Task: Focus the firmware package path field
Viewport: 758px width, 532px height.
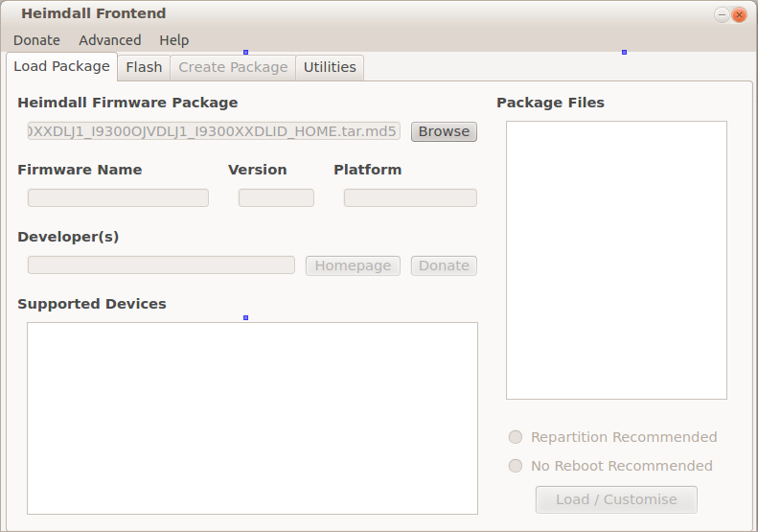Action: pos(214,131)
